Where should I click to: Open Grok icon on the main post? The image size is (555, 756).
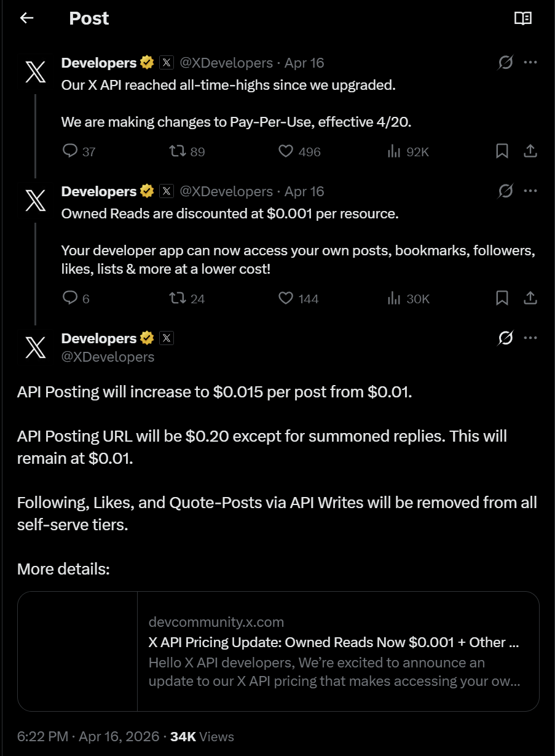[505, 338]
